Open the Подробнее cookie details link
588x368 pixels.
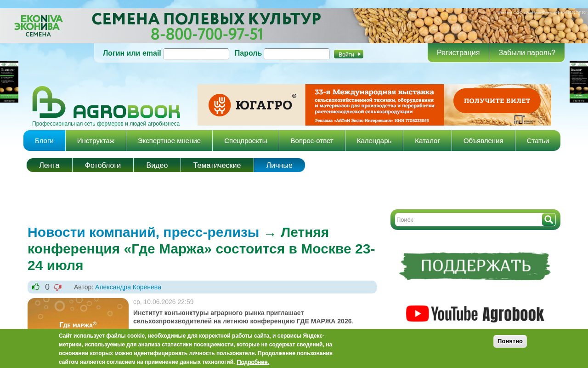coord(253,362)
